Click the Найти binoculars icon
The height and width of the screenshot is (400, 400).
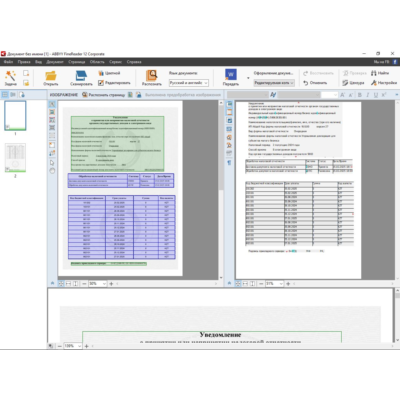pos(374,73)
